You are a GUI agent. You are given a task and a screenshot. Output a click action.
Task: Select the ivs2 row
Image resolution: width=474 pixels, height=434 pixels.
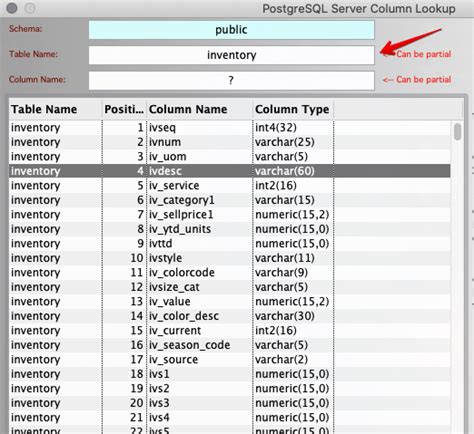[x=229, y=388]
